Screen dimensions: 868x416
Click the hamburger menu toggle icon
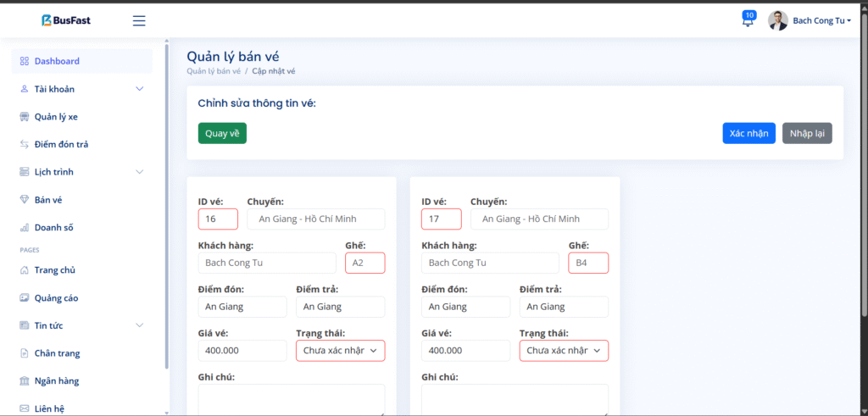139,20
